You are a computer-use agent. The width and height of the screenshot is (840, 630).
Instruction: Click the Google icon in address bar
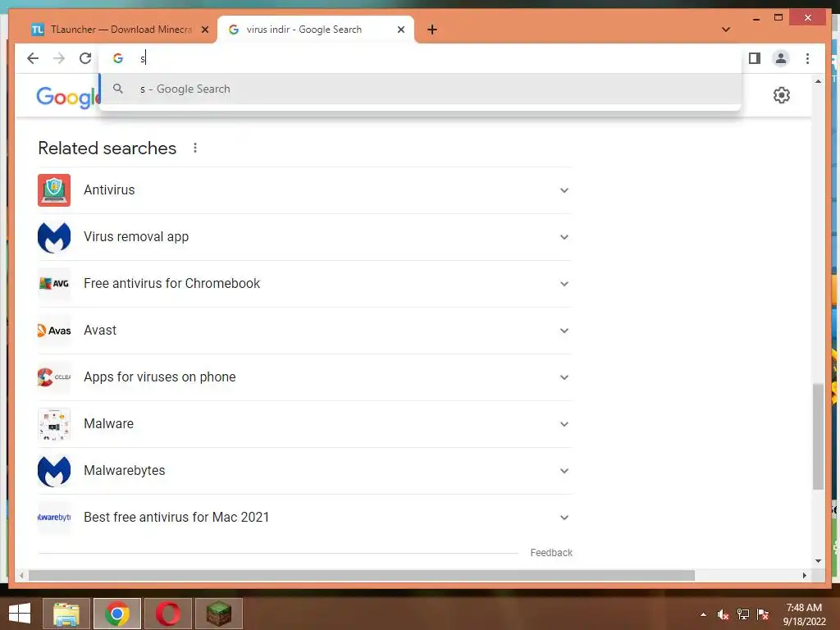pyautogui.click(x=118, y=58)
